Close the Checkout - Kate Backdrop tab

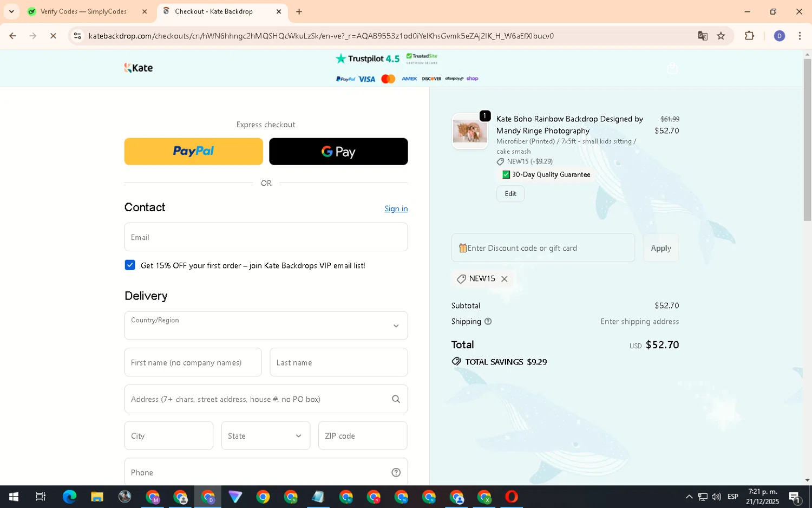click(x=279, y=11)
